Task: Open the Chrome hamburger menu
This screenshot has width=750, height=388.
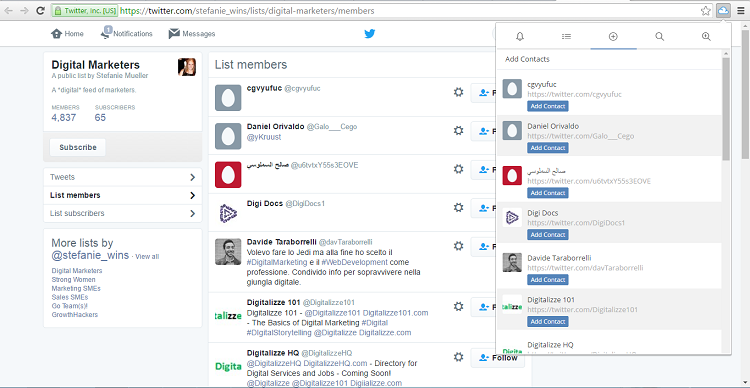Action: [x=741, y=11]
